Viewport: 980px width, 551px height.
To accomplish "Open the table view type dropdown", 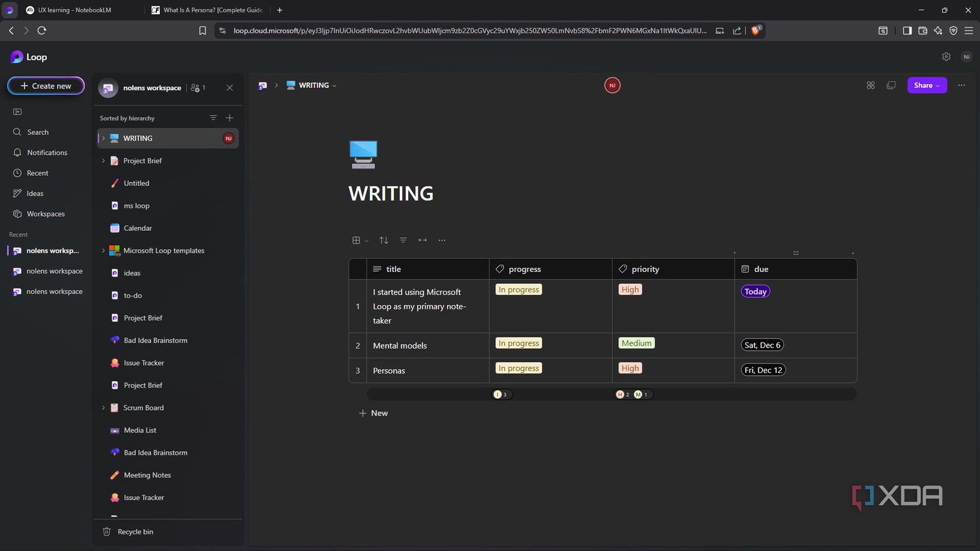I will 365,240.
